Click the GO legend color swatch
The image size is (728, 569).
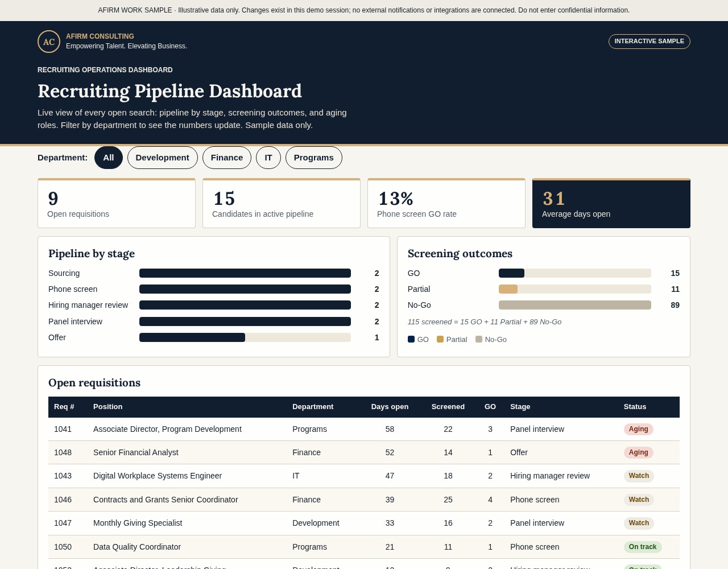[x=411, y=339]
